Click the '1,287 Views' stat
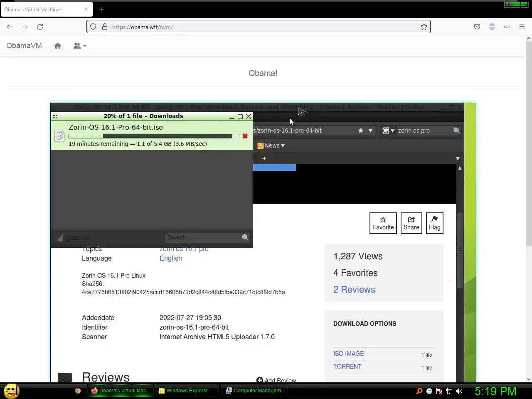The height and width of the screenshot is (399, 532). click(x=358, y=256)
